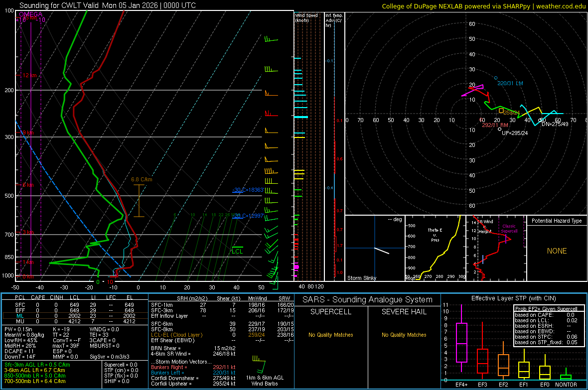Screen dimensions: 588x390
Task: Click the red 'Bunkers Right =' label
Action: [x=168, y=367]
